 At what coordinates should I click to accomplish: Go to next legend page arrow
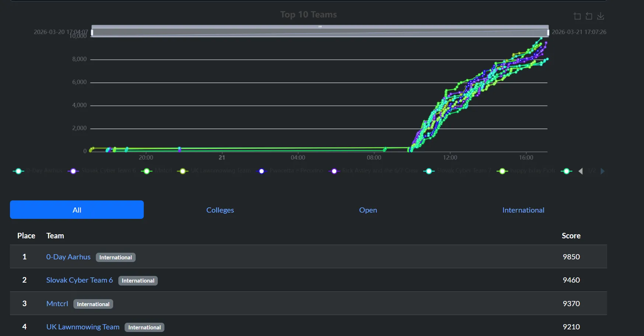(603, 171)
